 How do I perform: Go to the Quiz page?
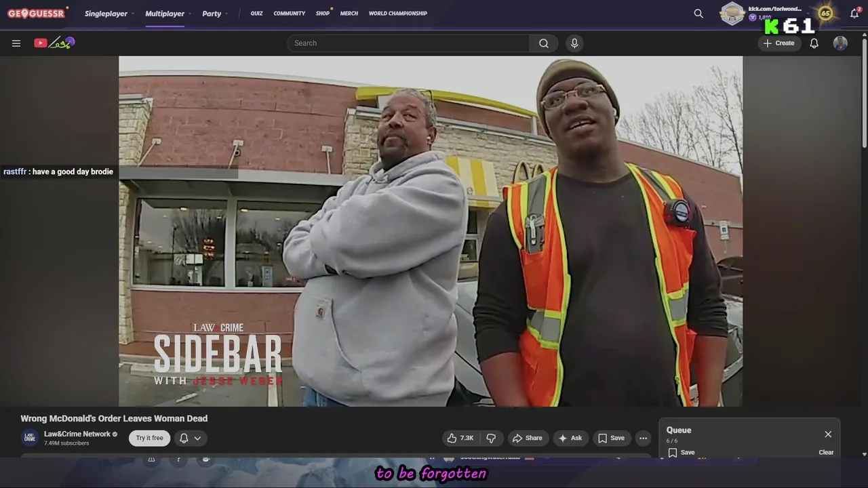pyautogui.click(x=256, y=14)
